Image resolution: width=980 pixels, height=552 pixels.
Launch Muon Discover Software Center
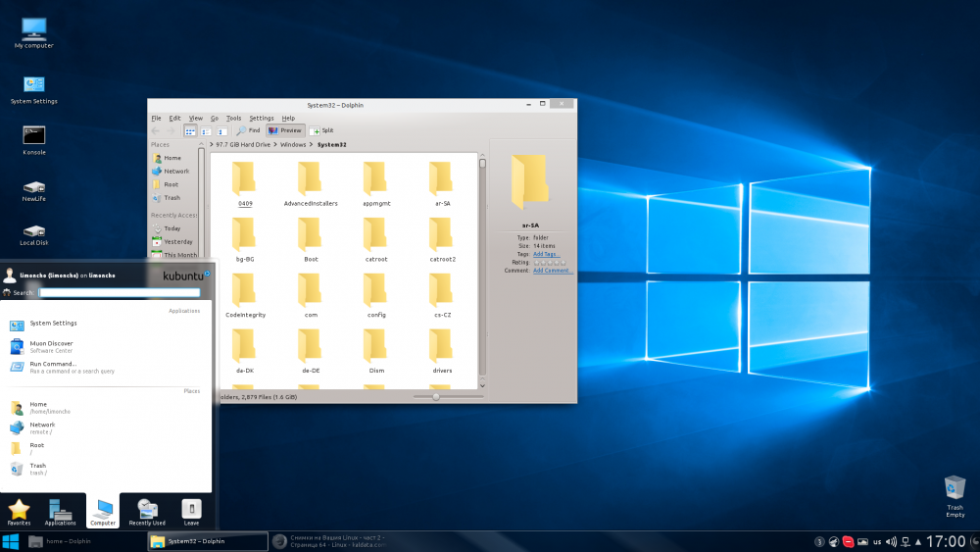point(106,347)
